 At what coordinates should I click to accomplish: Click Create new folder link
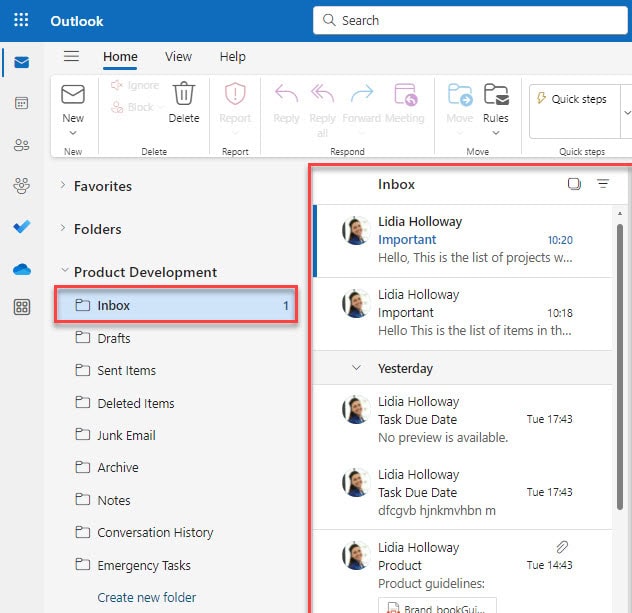147,597
